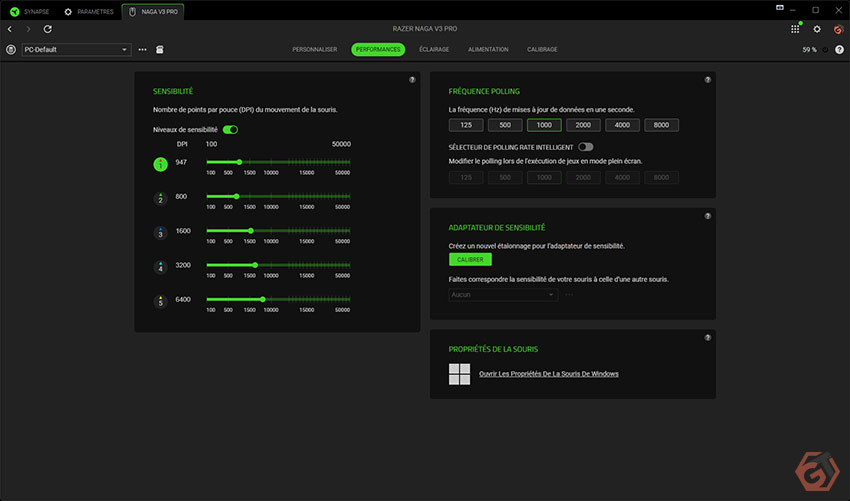Image resolution: width=850 pixels, height=501 pixels.
Task: Click the 947 DPI value
Action: click(x=181, y=162)
